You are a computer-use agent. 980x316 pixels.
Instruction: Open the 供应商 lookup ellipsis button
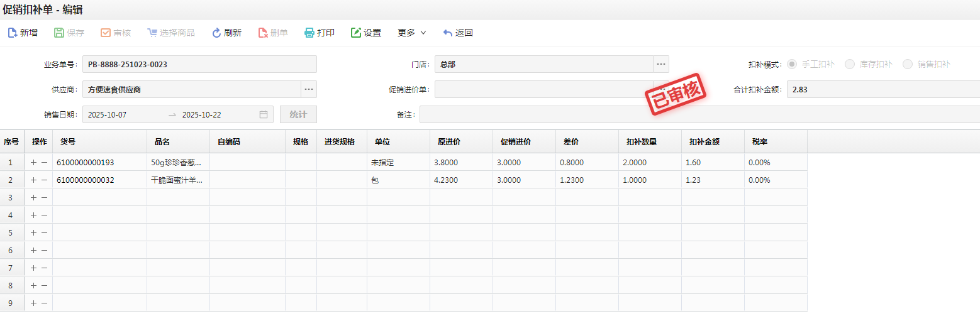coord(309,89)
